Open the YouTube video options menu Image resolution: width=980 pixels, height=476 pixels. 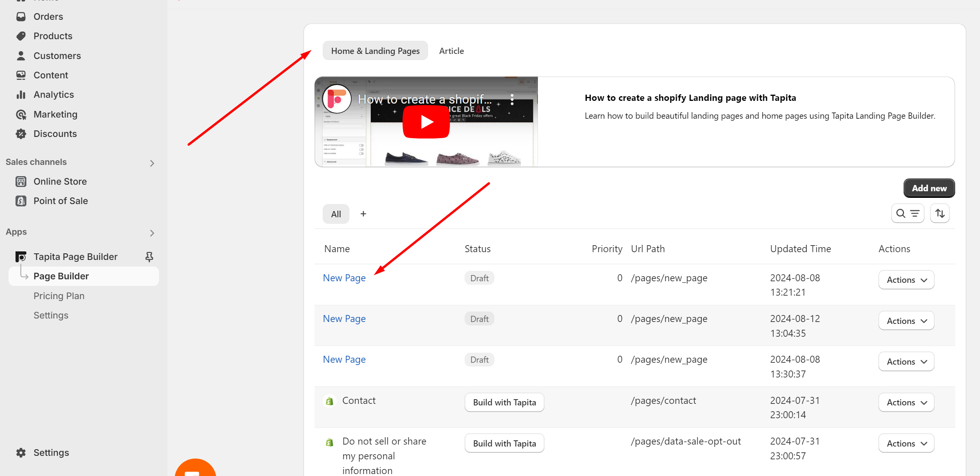[x=512, y=100]
